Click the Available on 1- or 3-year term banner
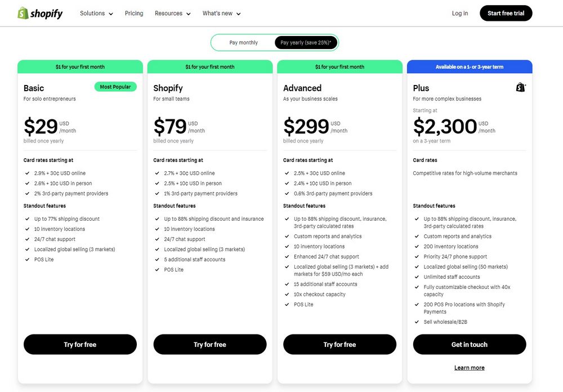 [470, 66]
